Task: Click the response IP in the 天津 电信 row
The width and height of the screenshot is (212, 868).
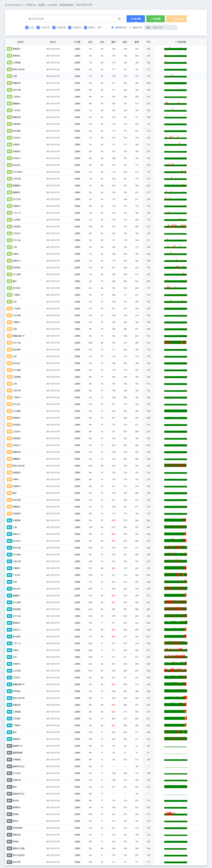Action: point(53,76)
